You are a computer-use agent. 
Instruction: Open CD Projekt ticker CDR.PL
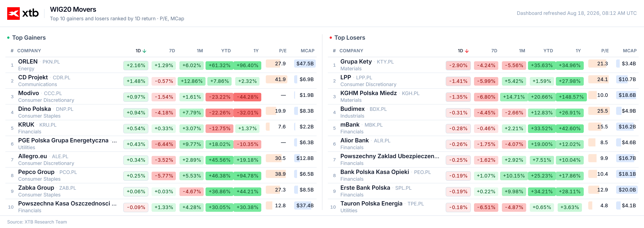[62, 78]
